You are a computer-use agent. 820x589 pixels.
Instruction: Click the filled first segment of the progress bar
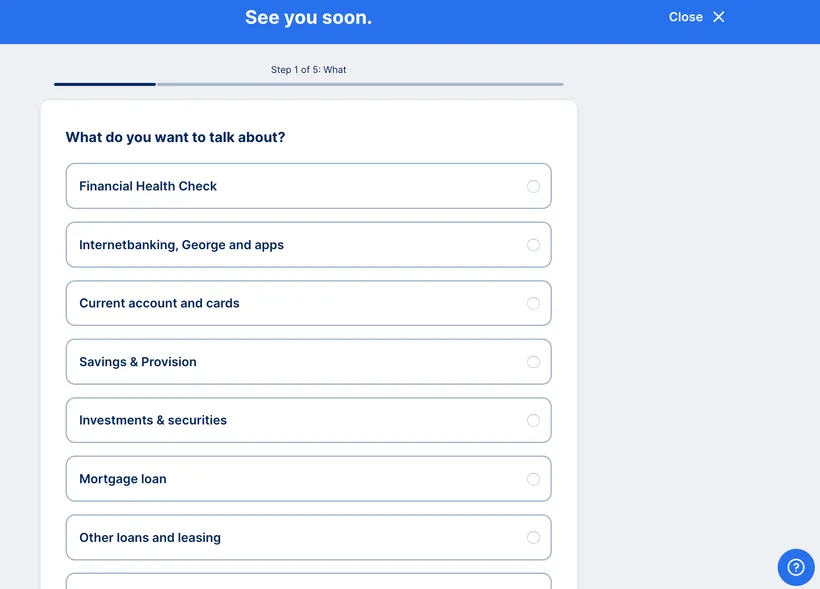click(x=104, y=85)
